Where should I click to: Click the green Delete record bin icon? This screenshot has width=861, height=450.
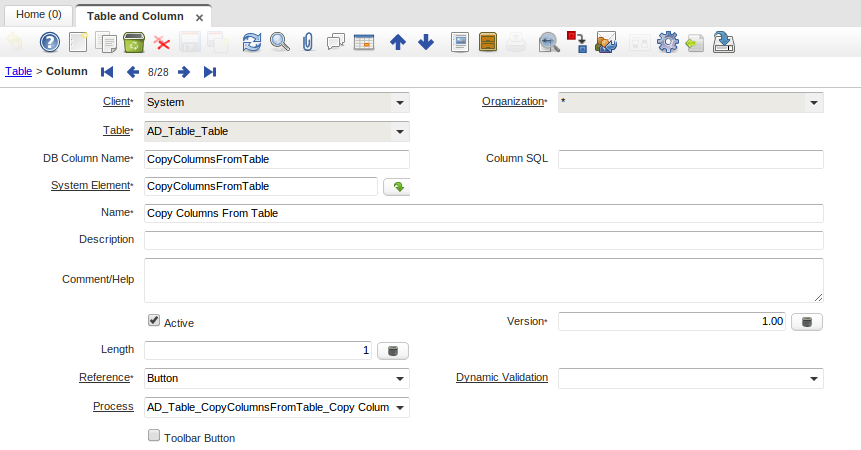pyautogui.click(x=134, y=42)
